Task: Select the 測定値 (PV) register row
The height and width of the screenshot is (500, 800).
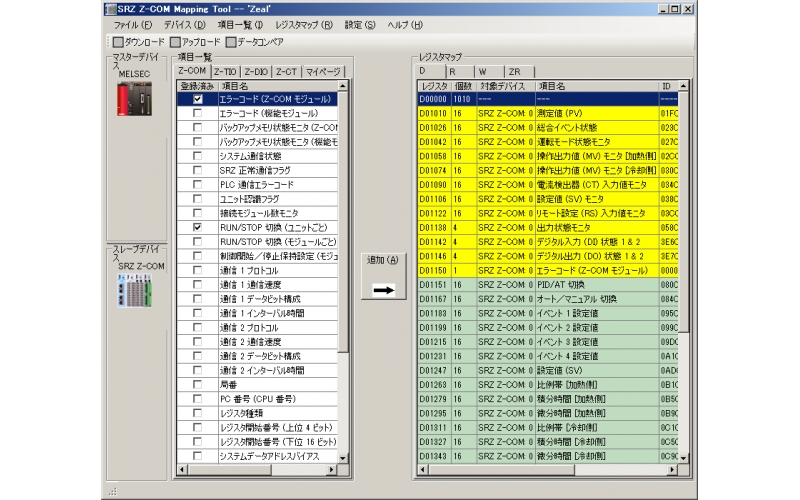Action: (x=548, y=113)
